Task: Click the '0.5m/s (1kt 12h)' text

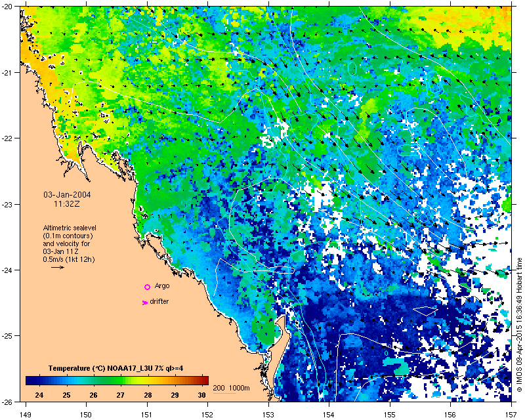Action: (x=69, y=259)
